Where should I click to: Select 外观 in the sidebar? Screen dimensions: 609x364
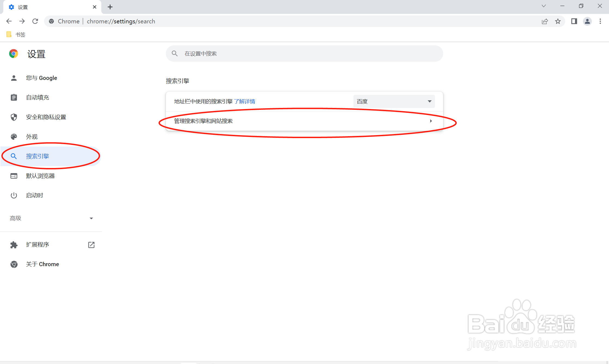pos(32,137)
